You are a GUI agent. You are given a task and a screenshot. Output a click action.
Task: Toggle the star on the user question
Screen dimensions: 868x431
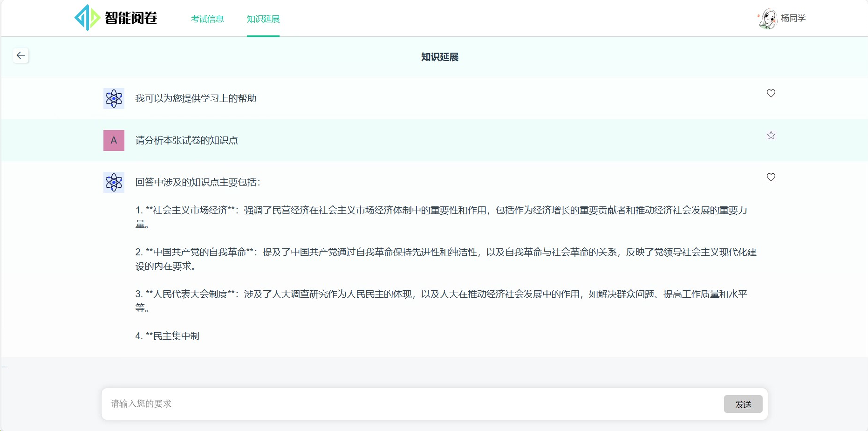click(x=771, y=135)
